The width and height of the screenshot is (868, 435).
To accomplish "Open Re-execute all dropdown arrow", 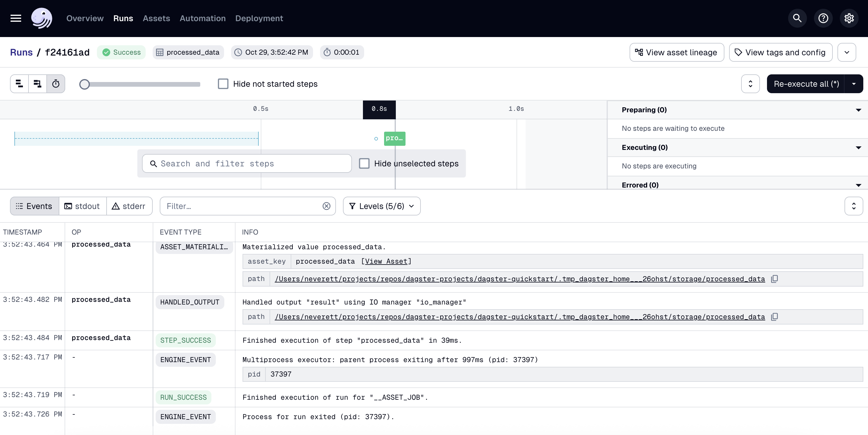I will (x=854, y=84).
